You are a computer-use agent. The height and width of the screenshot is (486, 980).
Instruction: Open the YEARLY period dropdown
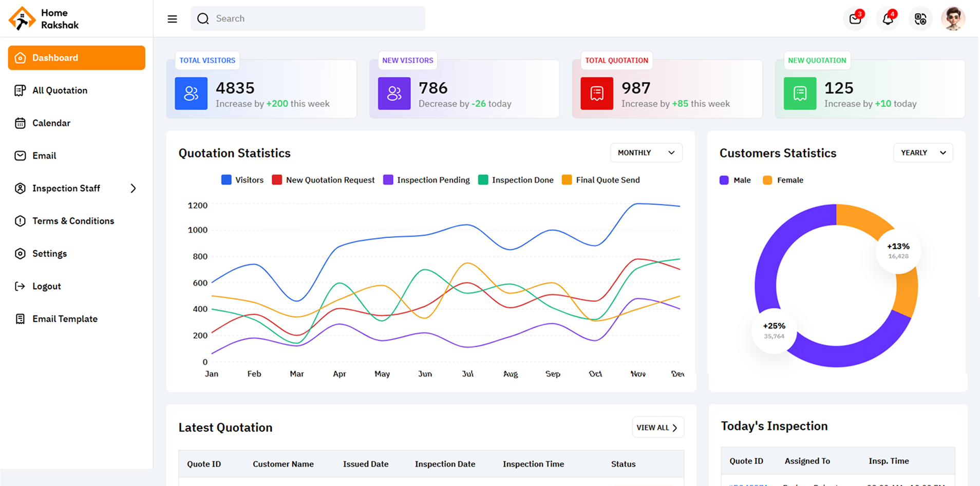point(923,153)
